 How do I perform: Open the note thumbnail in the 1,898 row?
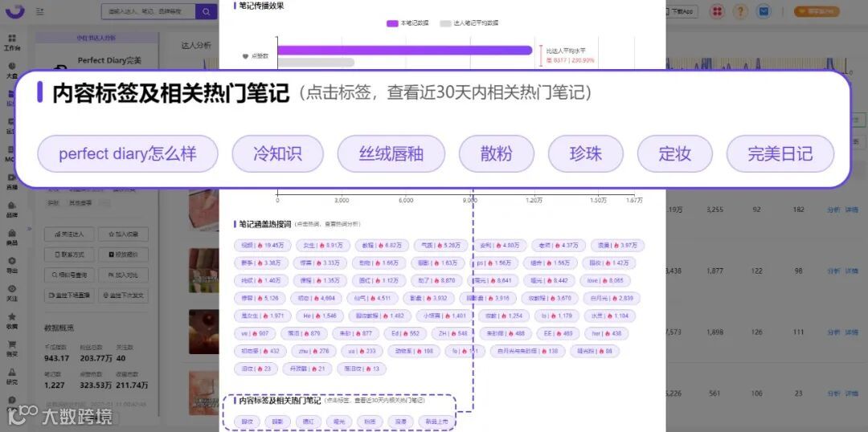[203, 332]
